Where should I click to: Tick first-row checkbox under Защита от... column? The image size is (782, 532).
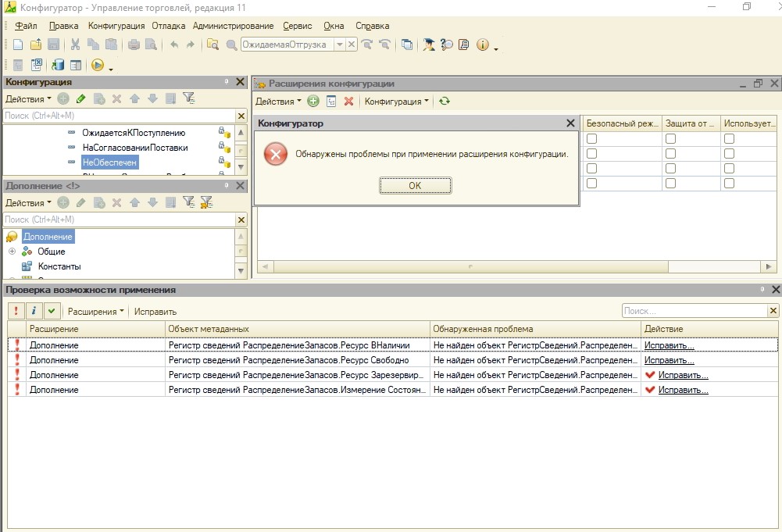click(671, 138)
